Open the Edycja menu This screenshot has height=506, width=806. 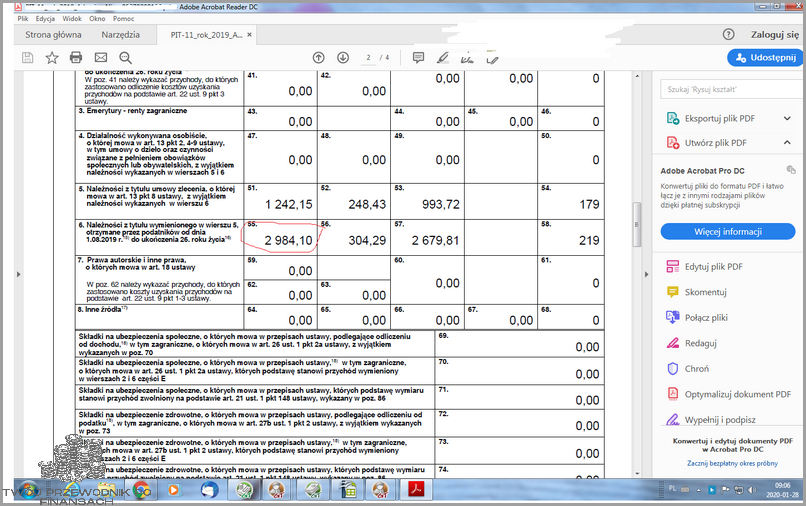pos(45,19)
